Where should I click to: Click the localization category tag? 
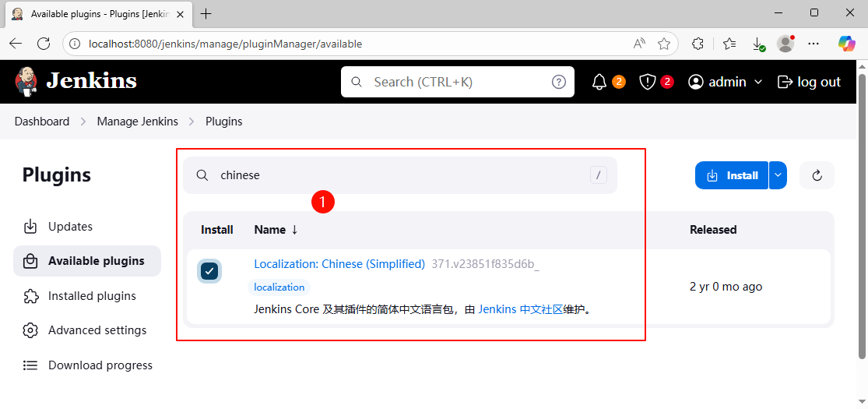click(x=279, y=287)
